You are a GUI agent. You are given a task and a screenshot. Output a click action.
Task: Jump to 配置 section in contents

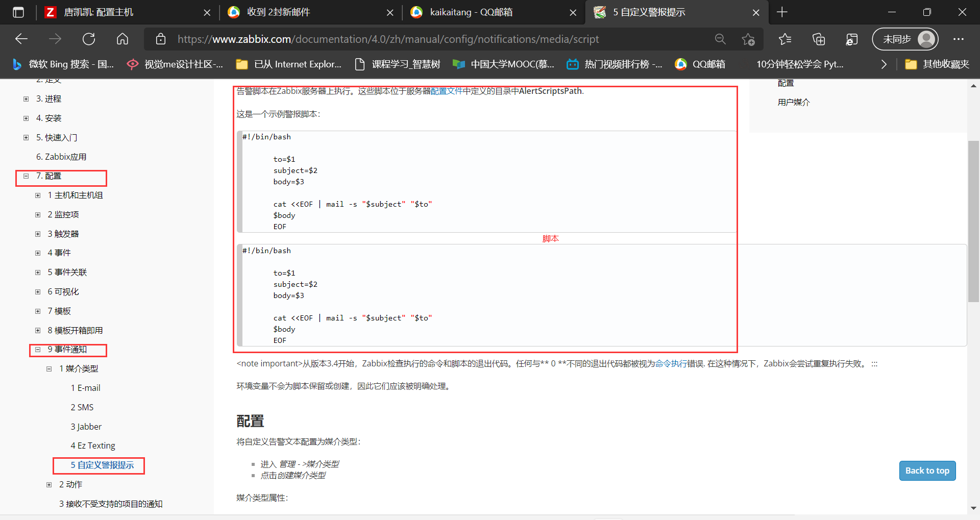(x=786, y=83)
